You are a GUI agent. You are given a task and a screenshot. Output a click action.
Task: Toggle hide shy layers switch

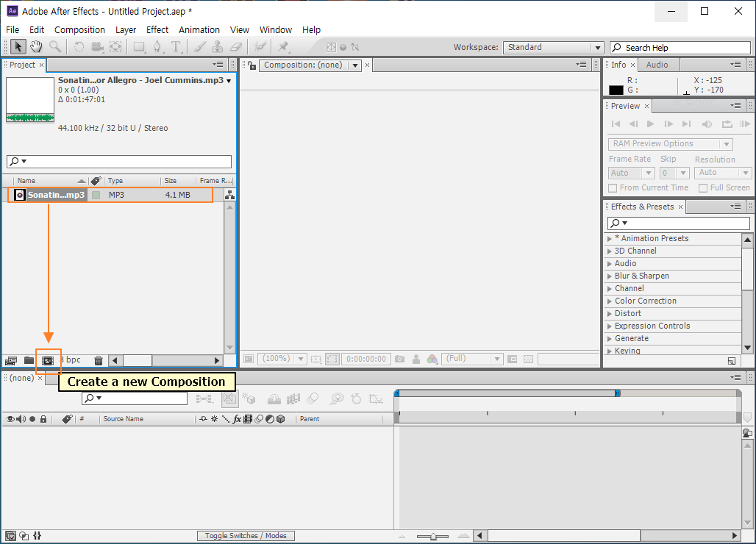pos(274,398)
